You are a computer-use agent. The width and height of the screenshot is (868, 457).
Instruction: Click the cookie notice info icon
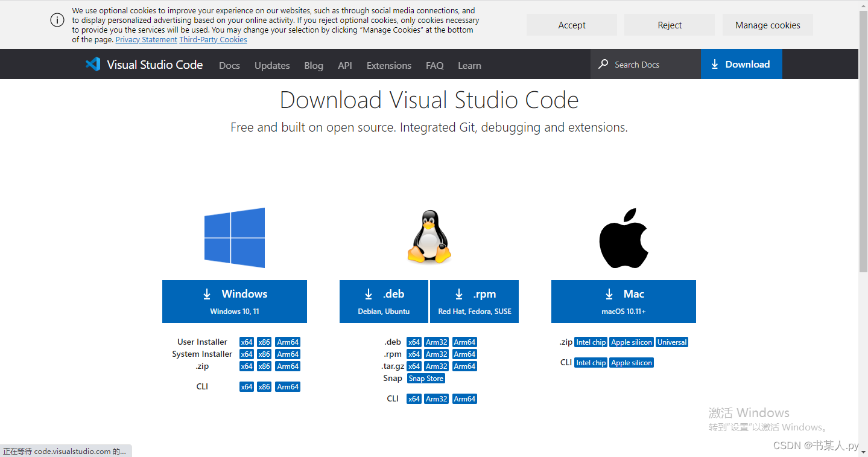coord(57,20)
